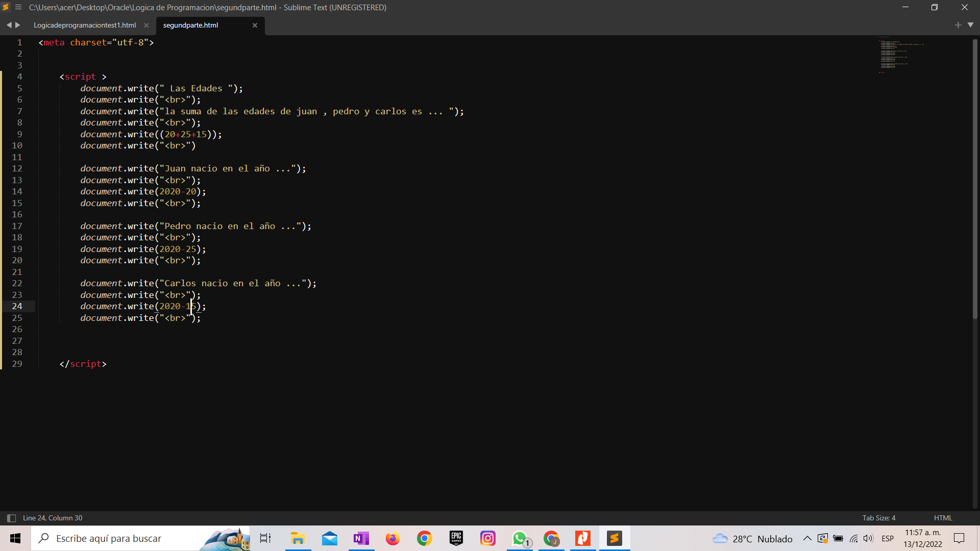The image size is (980, 551).
Task: Open the Windows Start menu
Action: pos(15,538)
